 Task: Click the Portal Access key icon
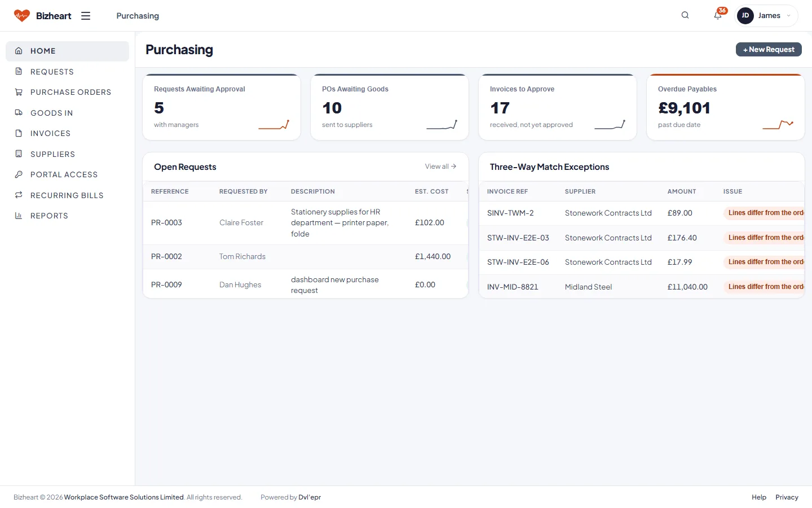(x=19, y=174)
